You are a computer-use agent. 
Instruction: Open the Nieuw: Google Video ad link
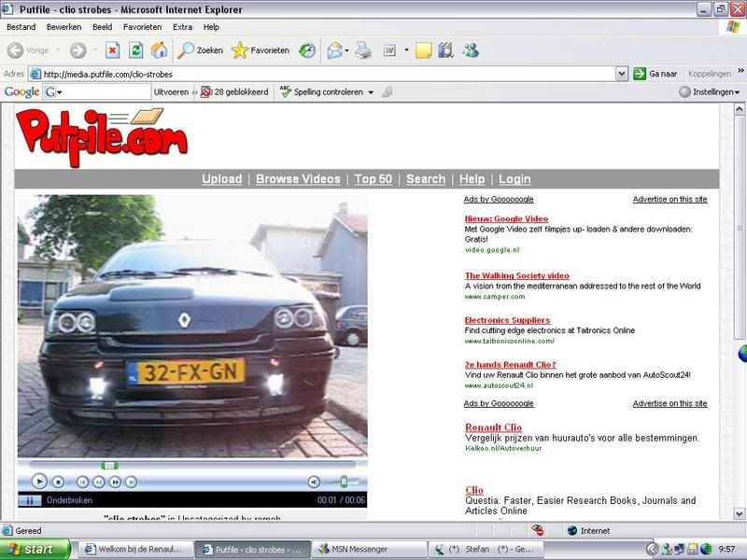point(506,219)
